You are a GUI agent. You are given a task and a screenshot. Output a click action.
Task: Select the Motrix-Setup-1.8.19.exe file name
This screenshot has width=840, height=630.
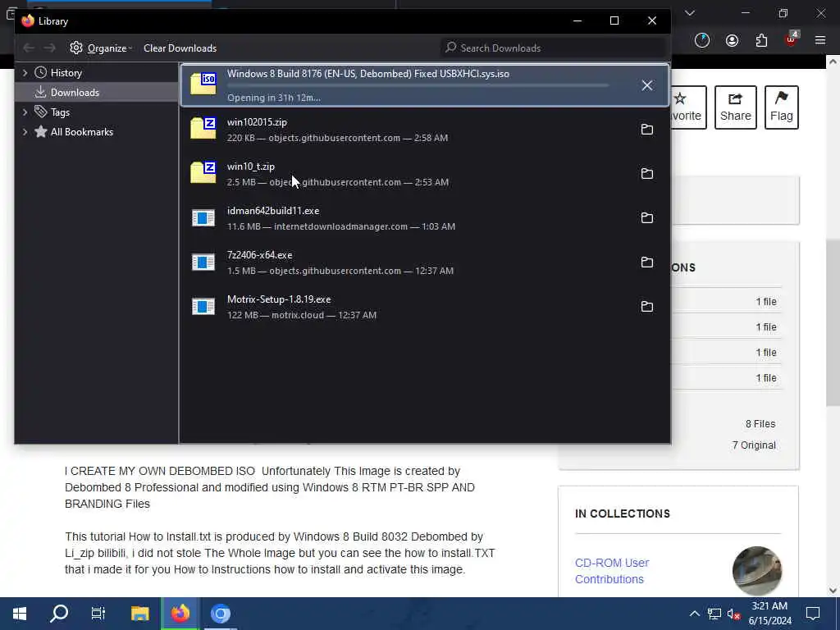tap(279, 299)
